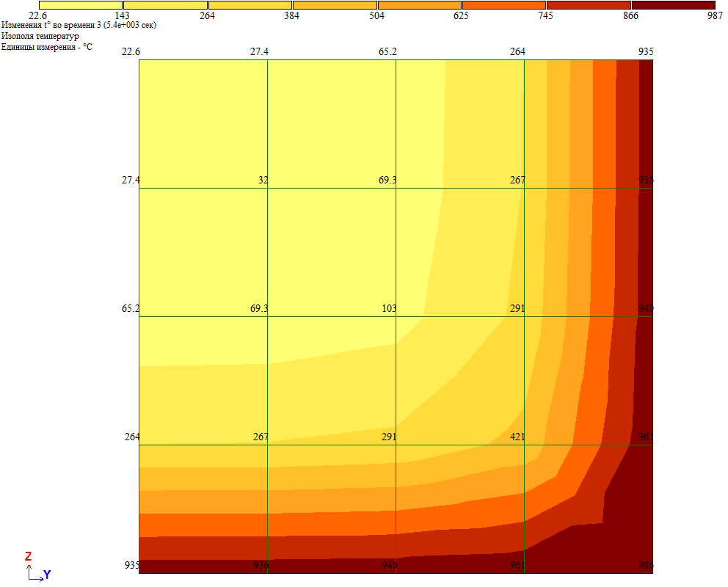Click the 504 value on the legend scale

[x=376, y=15]
